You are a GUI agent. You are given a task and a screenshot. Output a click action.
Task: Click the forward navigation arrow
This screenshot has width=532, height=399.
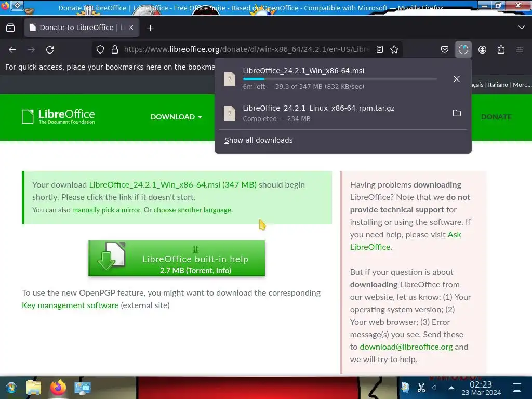(31, 49)
